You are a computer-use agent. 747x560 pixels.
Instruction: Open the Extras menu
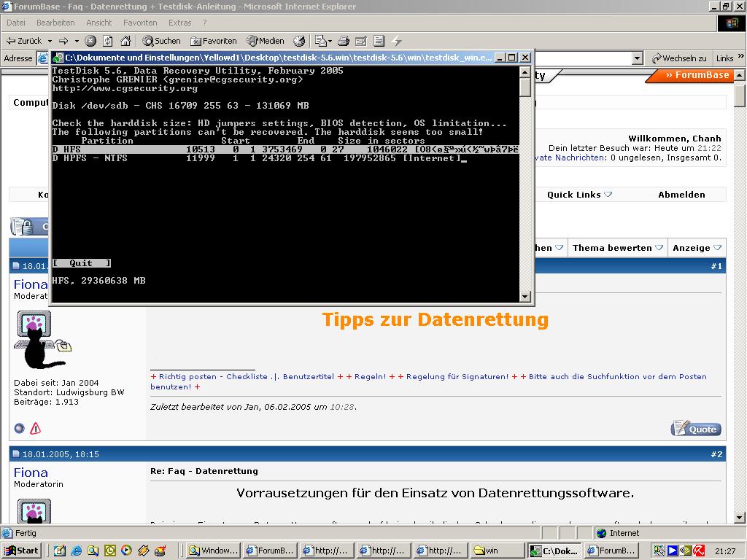[179, 23]
